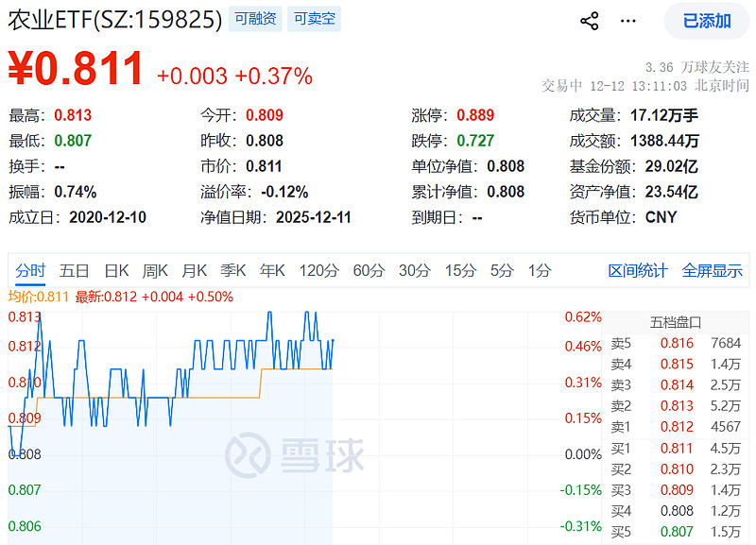
Task: Click 货币单位 value CNY
Action: [x=661, y=217]
